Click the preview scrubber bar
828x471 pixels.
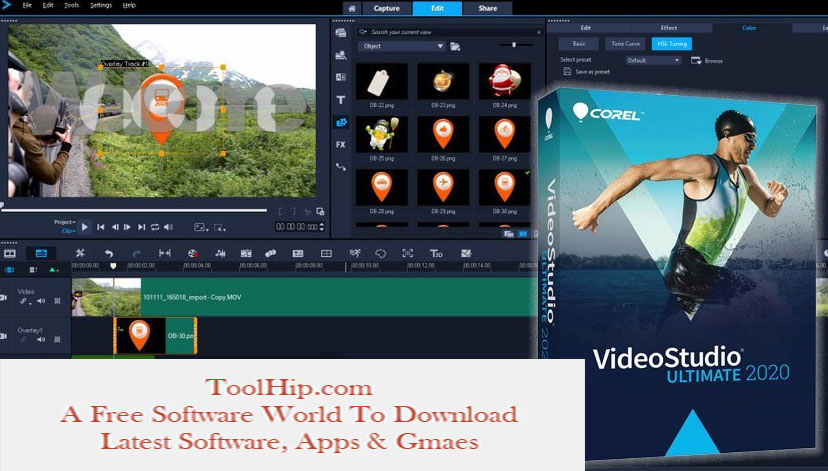click(134, 210)
